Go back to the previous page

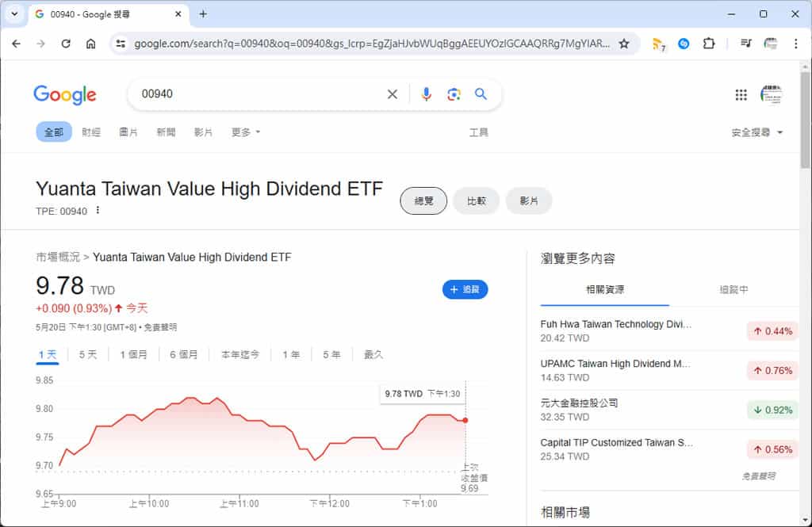click(16, 44)
